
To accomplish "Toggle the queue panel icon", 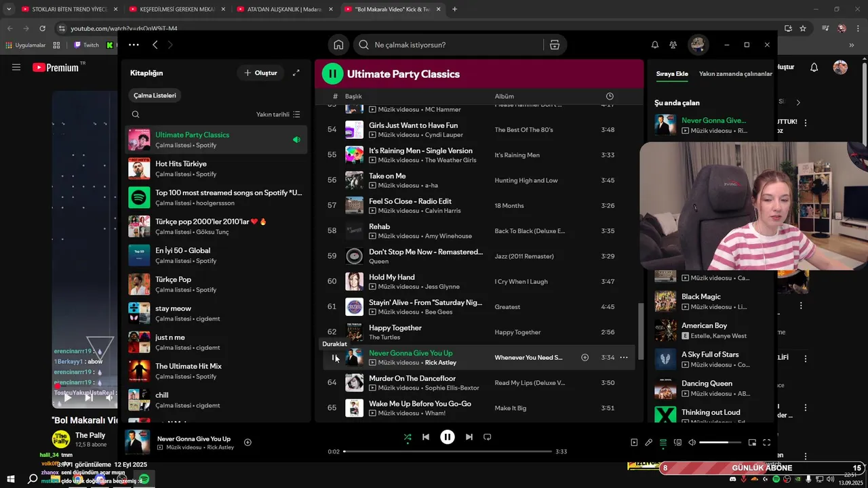I will click(x=663, y=443).
